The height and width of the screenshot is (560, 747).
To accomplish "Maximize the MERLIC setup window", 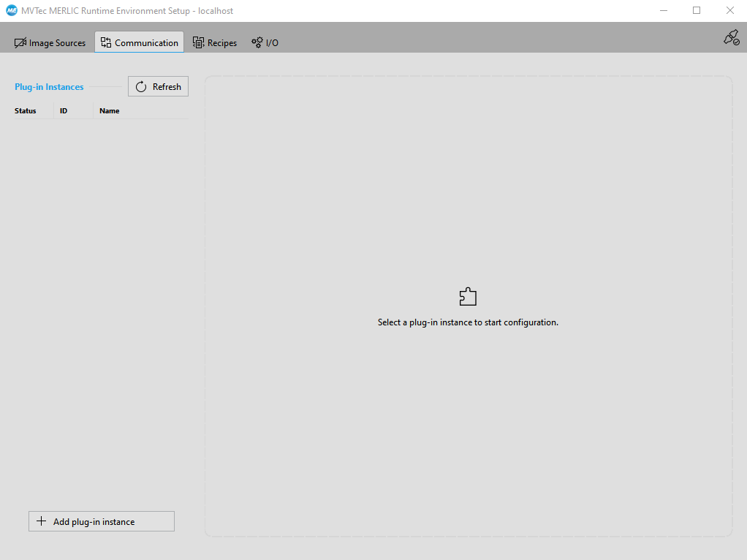I will (x=697, y=11).
